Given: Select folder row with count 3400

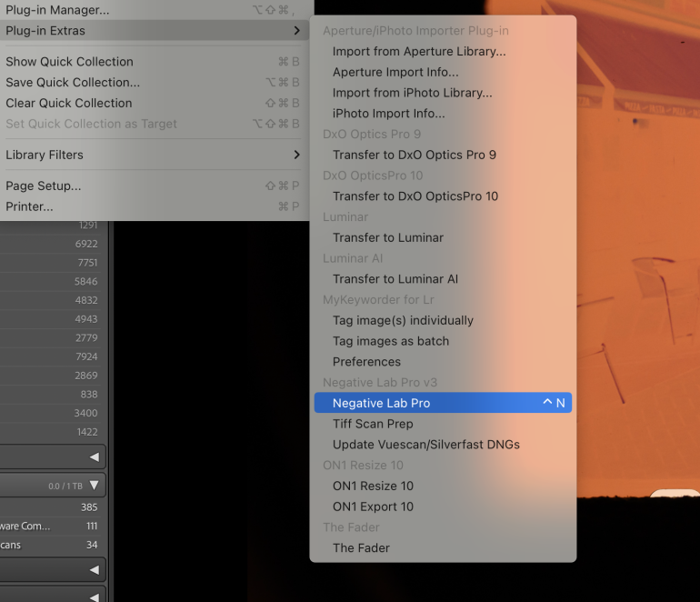Looking at the screenshot, I should [x=50, y=413].
